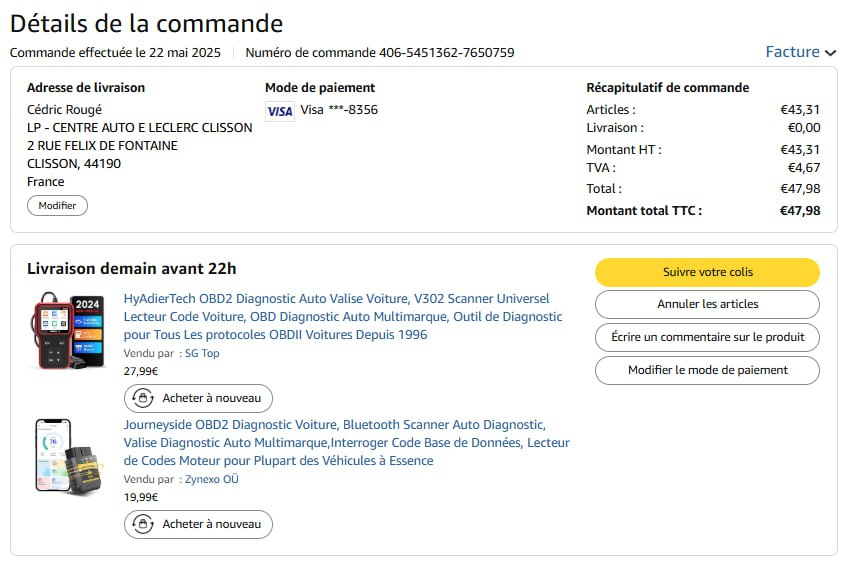The width and height of the screenshot is (851, 562).
Task: Select Modifier le mode de paiement
Action: pyautogui.click(x=707, y=370)
